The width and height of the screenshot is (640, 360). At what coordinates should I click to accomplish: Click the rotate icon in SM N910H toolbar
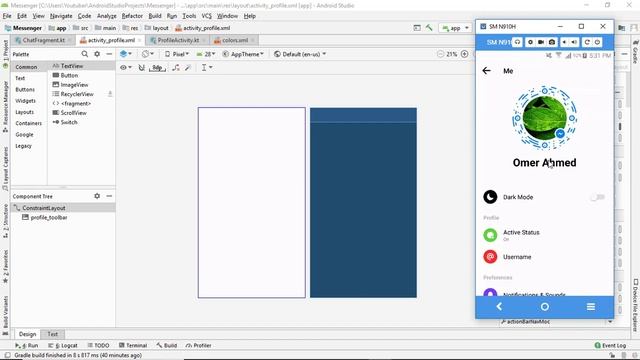click(x=587, y=42)
